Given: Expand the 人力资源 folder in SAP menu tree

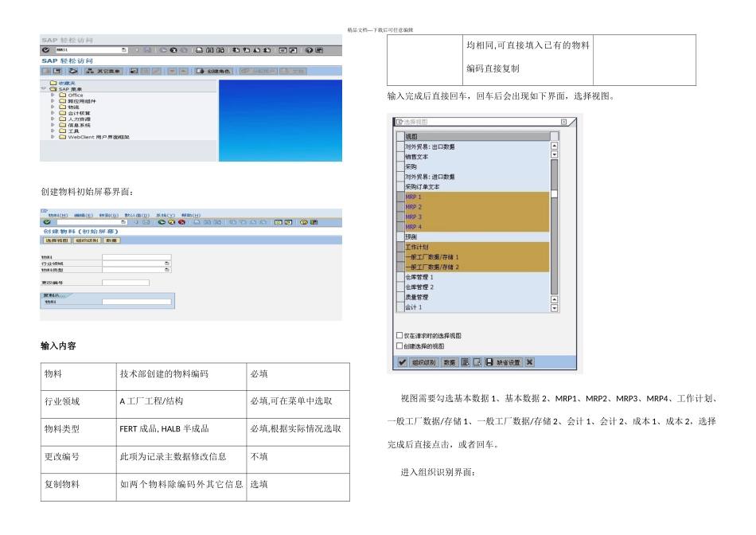Looking at the screenshot, I should tap(53, 119).
